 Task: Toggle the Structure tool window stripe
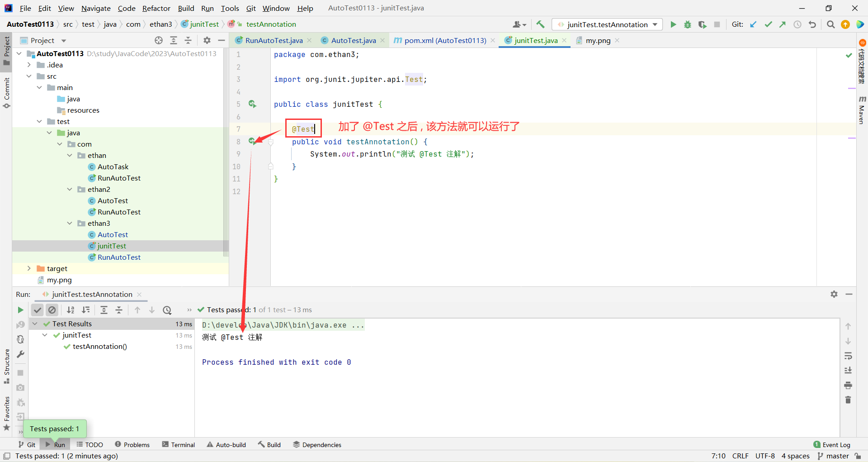coord(6,367)
